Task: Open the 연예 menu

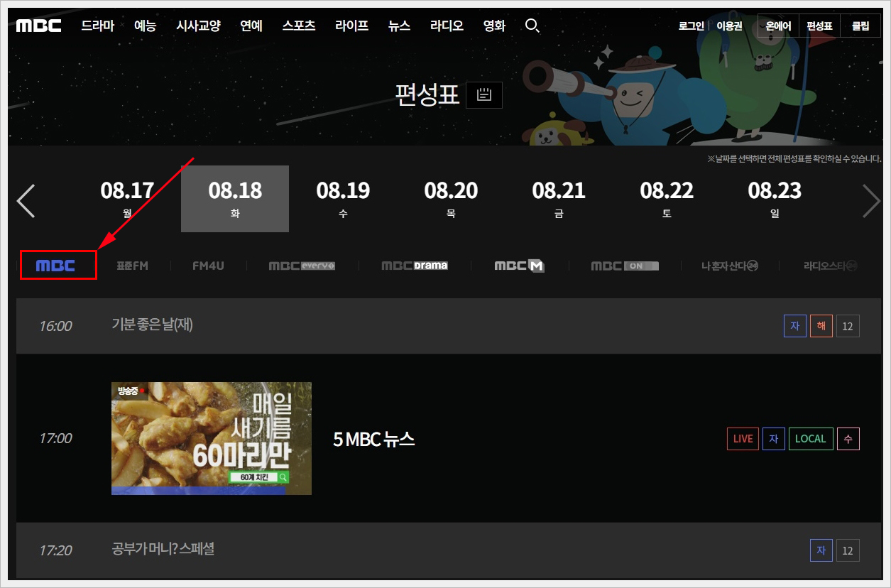Action: 251,26
